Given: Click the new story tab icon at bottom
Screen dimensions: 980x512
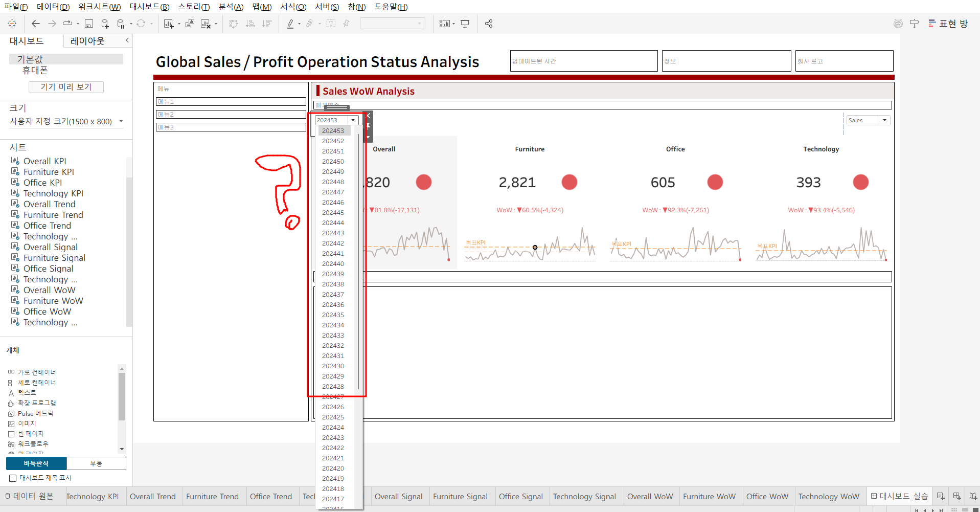Looking at the screenshot, I should (x=973, y=496).
